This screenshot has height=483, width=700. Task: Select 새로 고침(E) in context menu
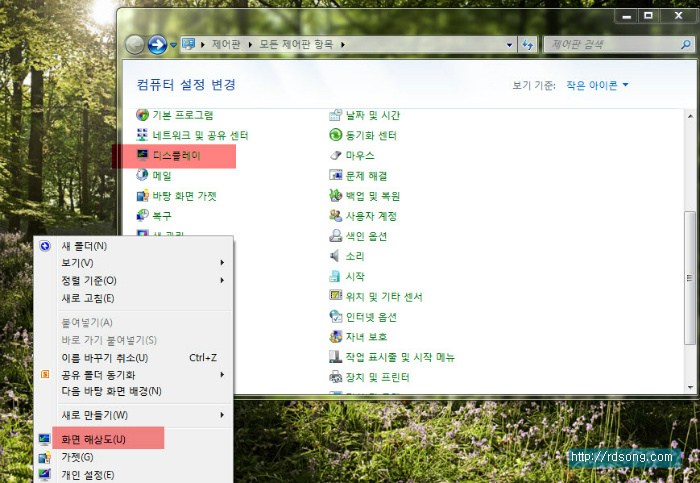point(88,298)
